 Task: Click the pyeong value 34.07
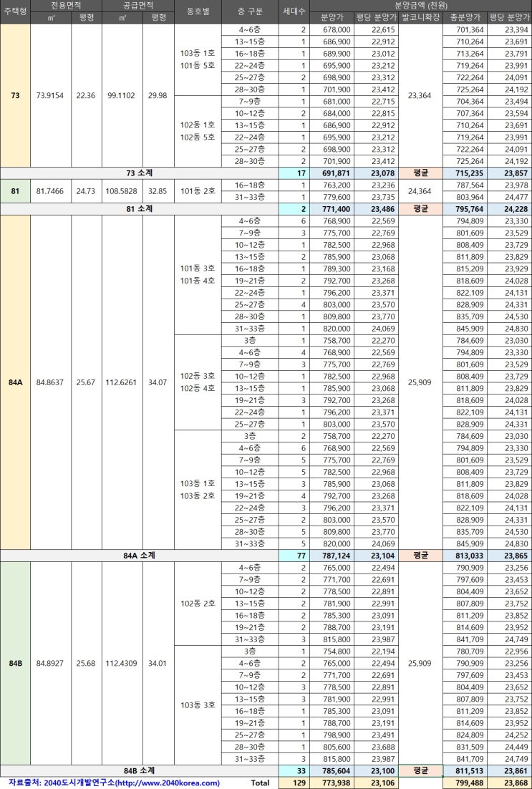point(158,382)
